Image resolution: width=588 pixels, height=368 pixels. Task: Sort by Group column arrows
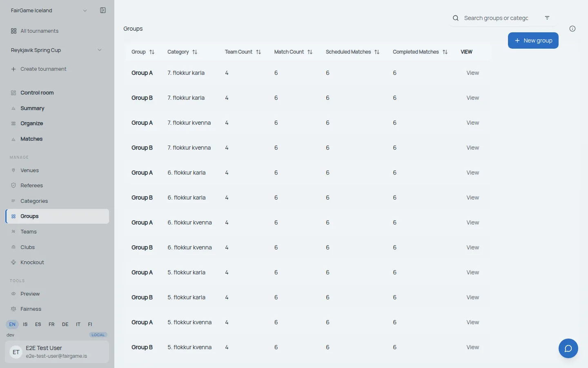tap(152, 52)
